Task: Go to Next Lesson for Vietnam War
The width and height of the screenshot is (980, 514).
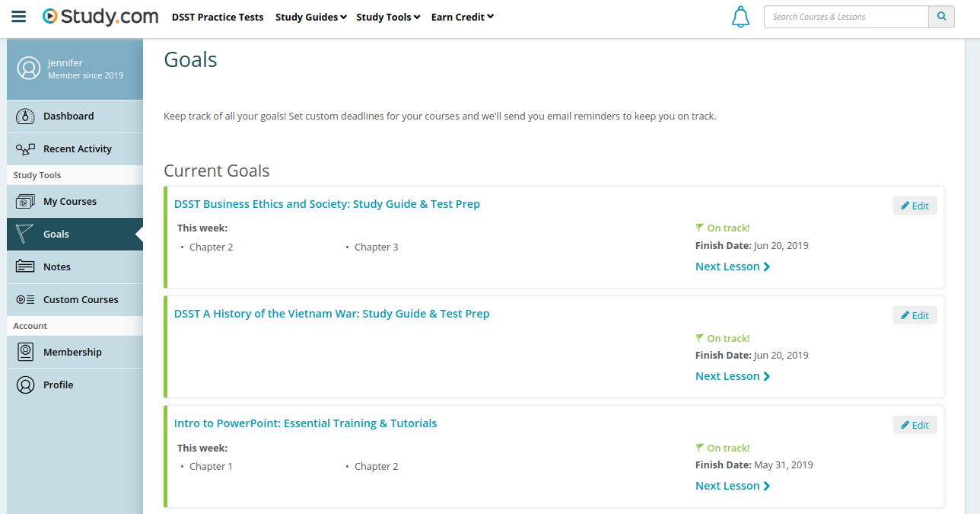Action: point(733,376)
